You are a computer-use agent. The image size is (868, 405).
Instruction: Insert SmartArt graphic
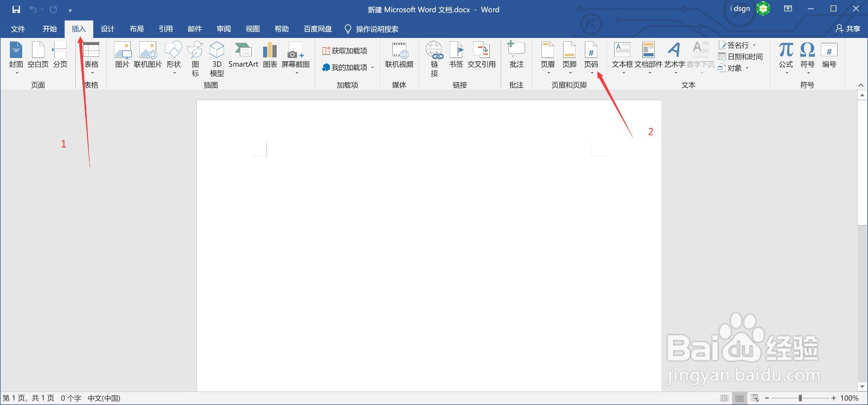coord(243,55)
